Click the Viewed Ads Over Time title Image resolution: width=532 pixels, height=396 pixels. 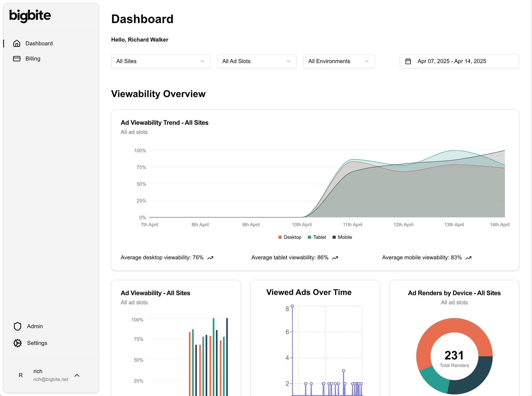pos(309,292)
